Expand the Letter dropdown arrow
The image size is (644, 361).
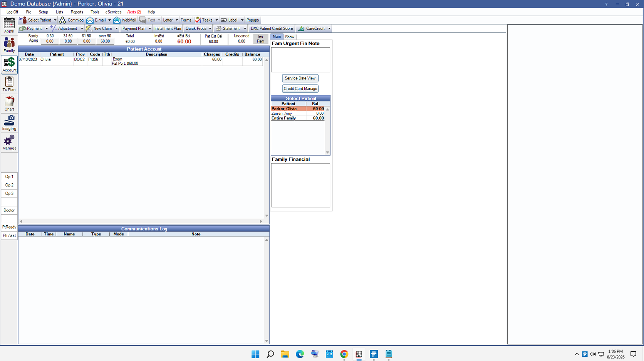177,20
